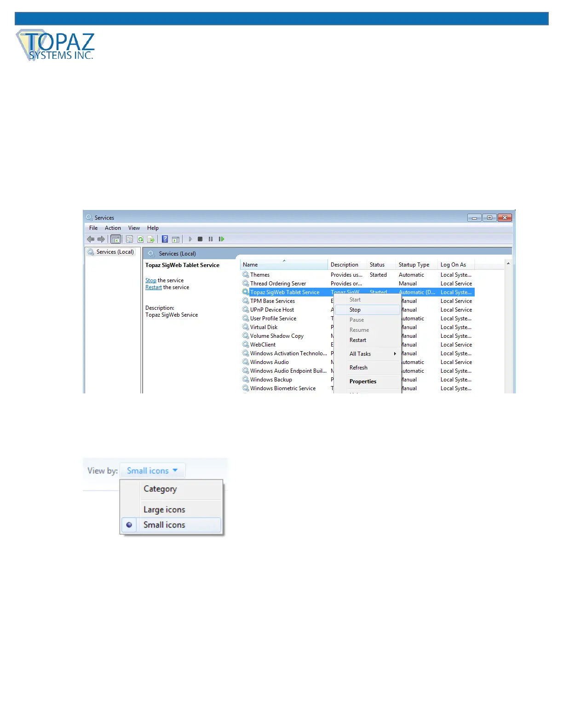
Task: Click the Refresh toolbar icon
Action: (140, 239)
